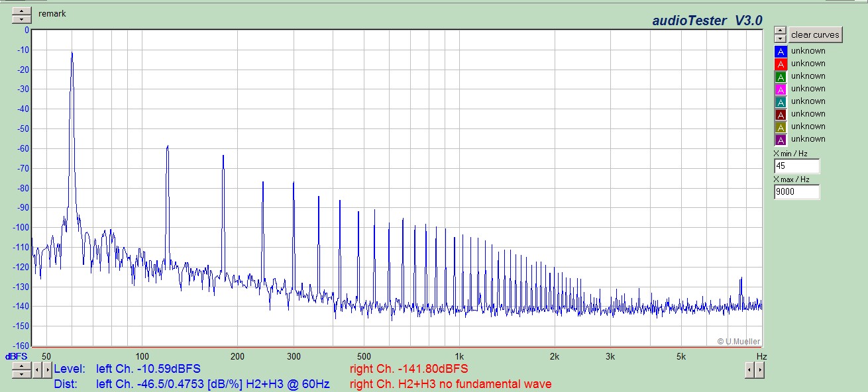Click the X min / Hz label
The height and width of the screenshot is (392, 868).
[x=790, y=154]
